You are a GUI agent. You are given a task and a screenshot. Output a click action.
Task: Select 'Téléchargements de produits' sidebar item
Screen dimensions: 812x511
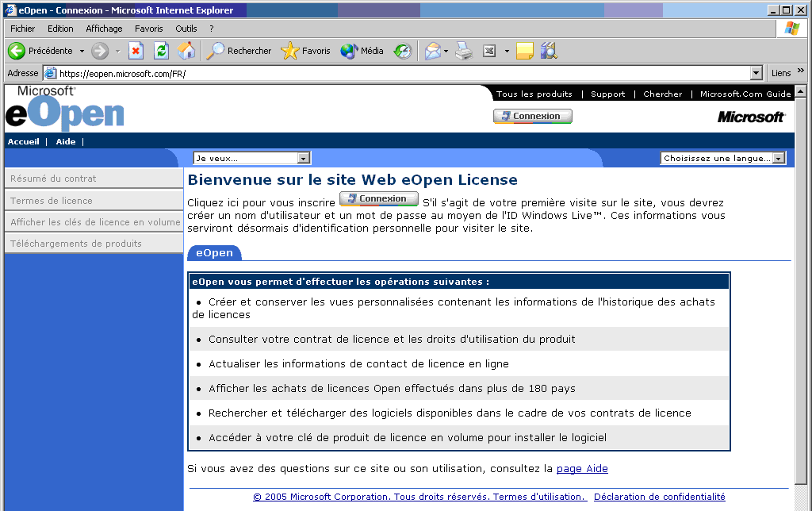(94, 244)
